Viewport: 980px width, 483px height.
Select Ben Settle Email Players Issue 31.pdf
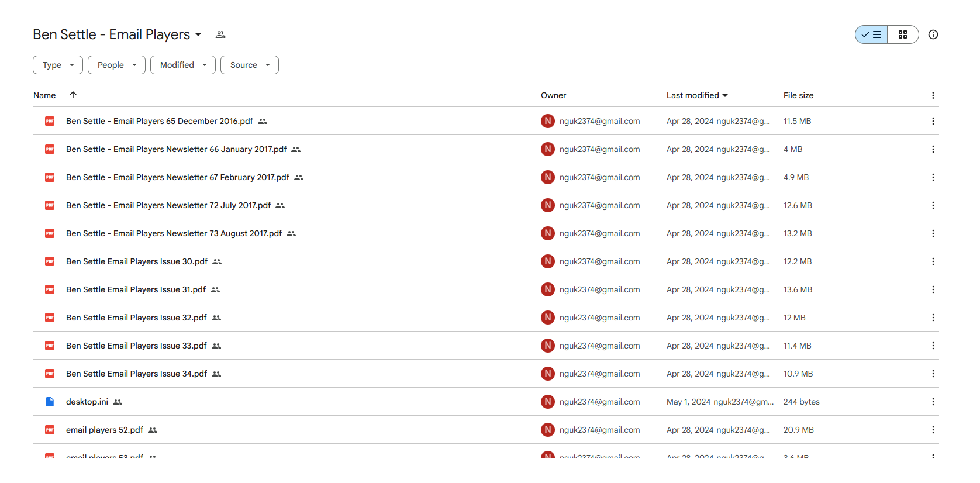pos(136,289)
